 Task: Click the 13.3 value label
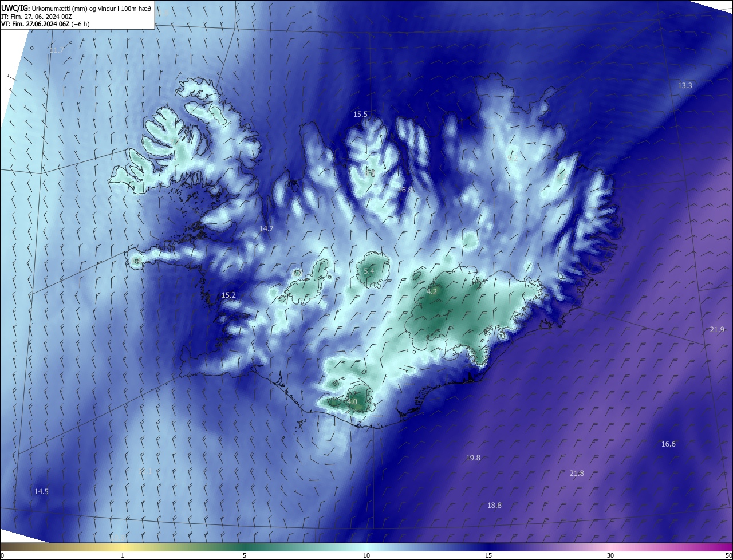685,85
